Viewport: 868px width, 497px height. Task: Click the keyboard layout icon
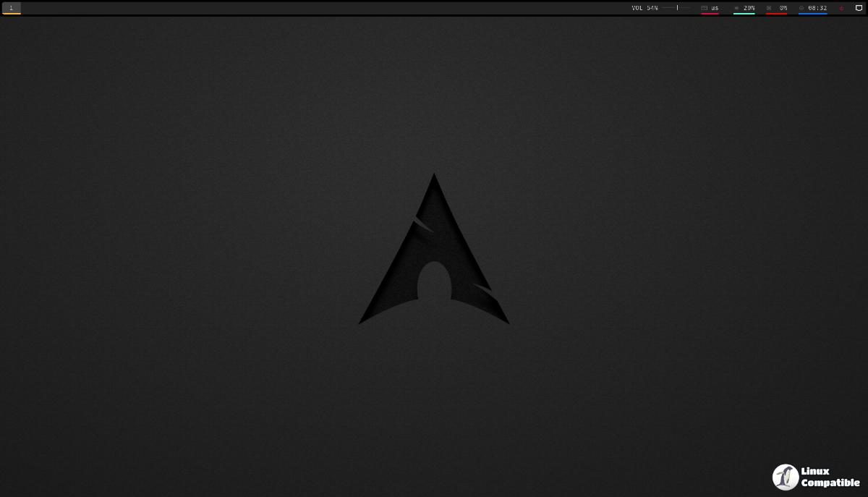pos(704,8)
